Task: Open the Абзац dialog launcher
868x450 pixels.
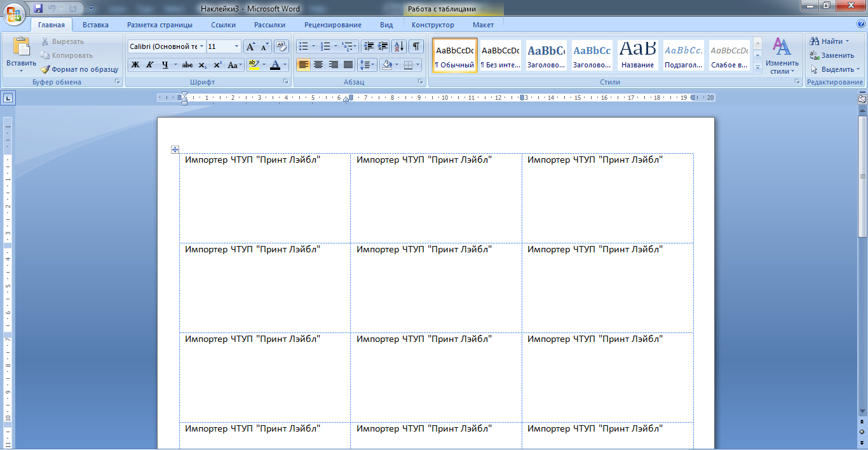Action: point(421,82)
